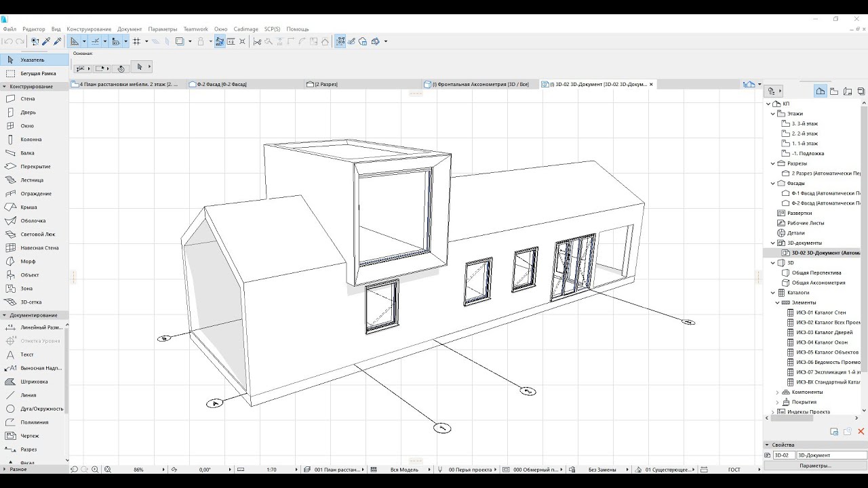Toggle the highlighted group suspend button
This screenshot has height=488, width=868.
(x=340, y=41)
